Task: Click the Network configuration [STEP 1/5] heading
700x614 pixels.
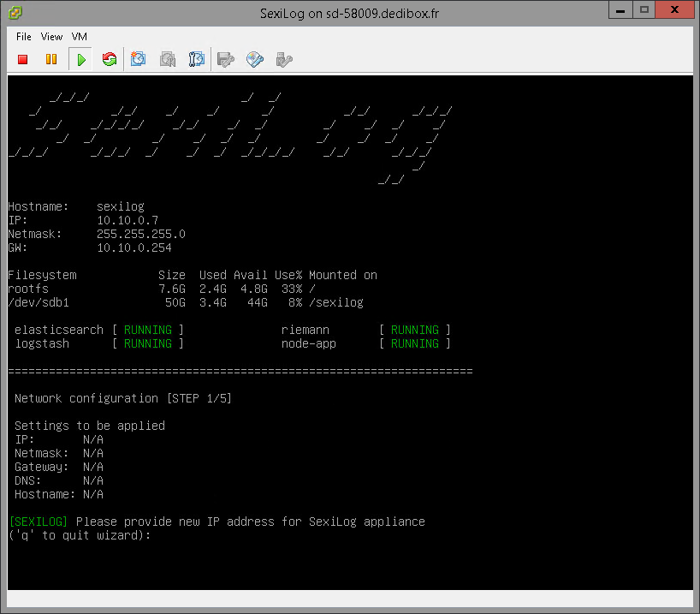Action: point(122,398)
